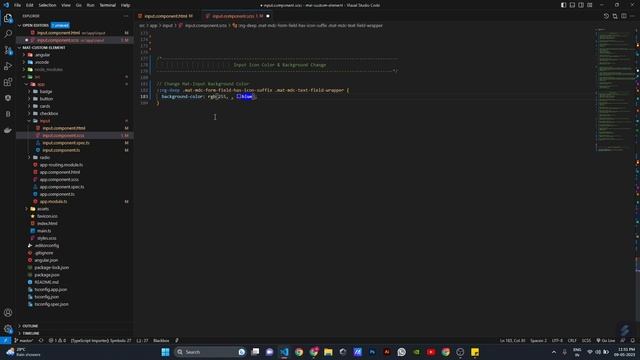This screenshot has height=360, width=640.
Task: Open the File menu
Action: [x=18, y=5]
